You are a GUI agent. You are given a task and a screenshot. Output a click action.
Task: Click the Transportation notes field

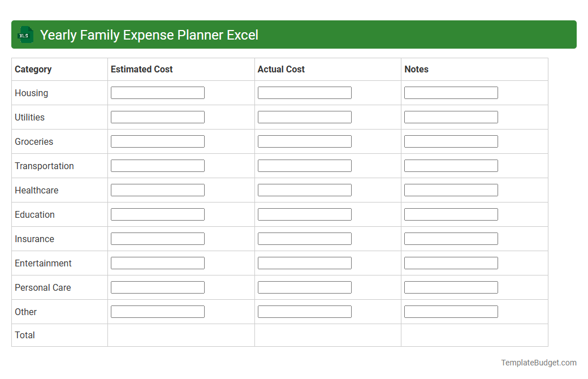(x=451, y=165)
